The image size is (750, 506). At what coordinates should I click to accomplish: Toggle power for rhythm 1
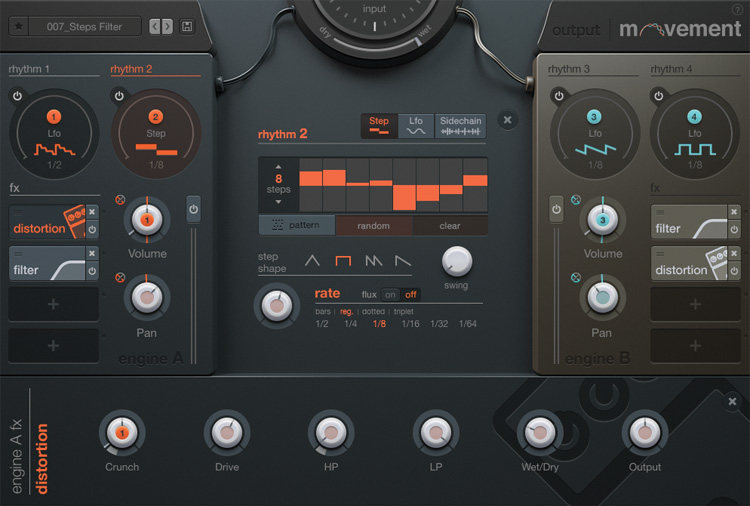[17, 96]
